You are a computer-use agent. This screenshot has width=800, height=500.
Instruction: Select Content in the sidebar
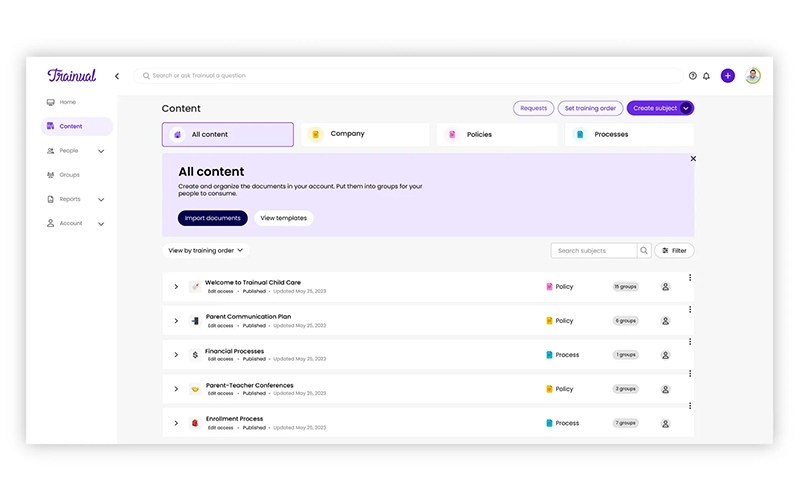(x=77, y=126)
